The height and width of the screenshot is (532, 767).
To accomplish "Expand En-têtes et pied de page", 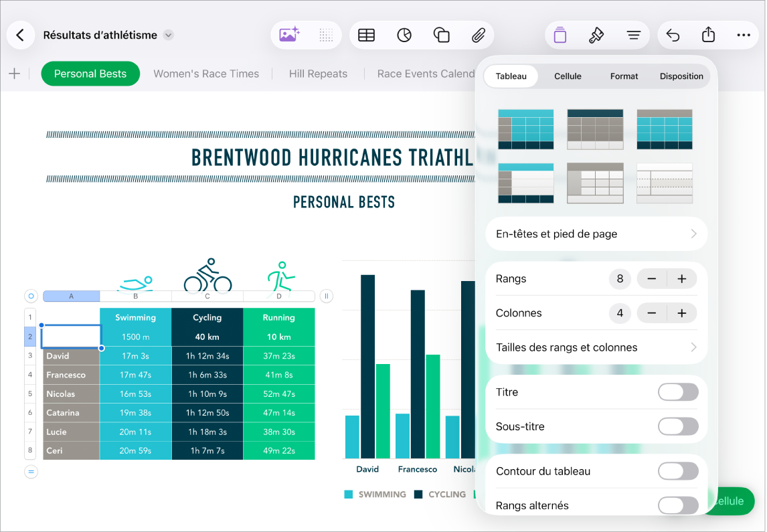I will tap(596, 234).
